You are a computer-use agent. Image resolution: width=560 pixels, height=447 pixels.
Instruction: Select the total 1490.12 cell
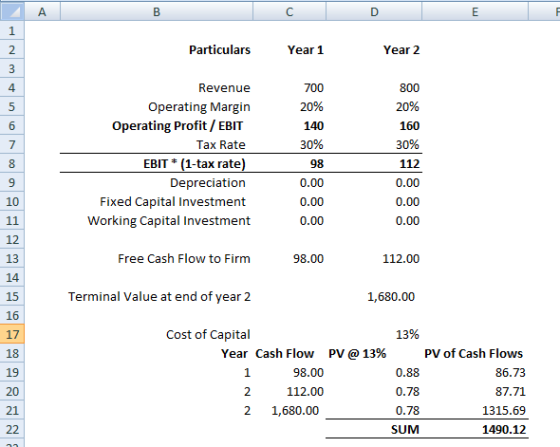(x=504, y=430)
